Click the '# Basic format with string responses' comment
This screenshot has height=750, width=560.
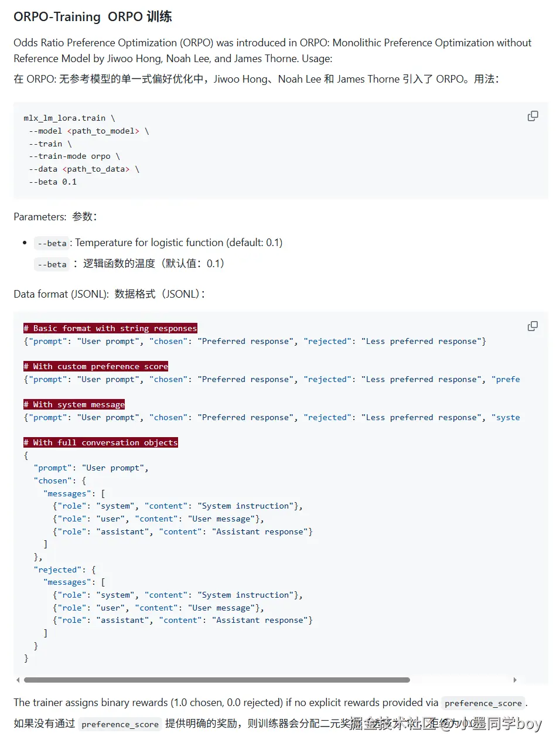[110, 328]
